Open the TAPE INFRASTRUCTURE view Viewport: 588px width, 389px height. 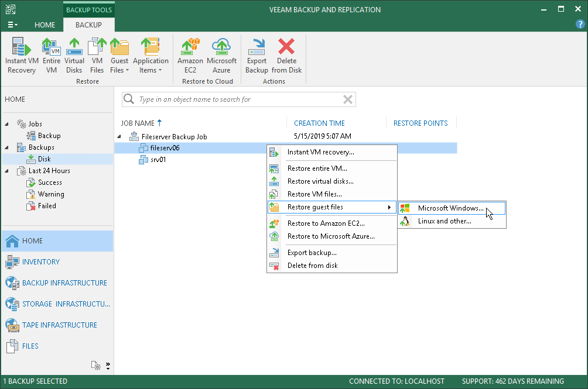click(x=57, y=325)
